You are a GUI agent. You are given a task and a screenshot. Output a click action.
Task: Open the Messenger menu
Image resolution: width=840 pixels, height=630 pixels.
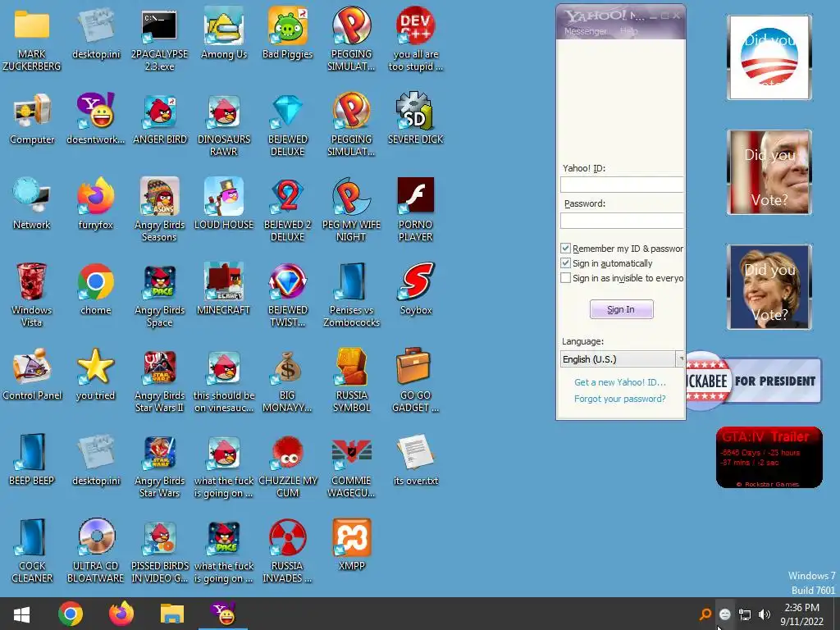[x=585, y=31]
